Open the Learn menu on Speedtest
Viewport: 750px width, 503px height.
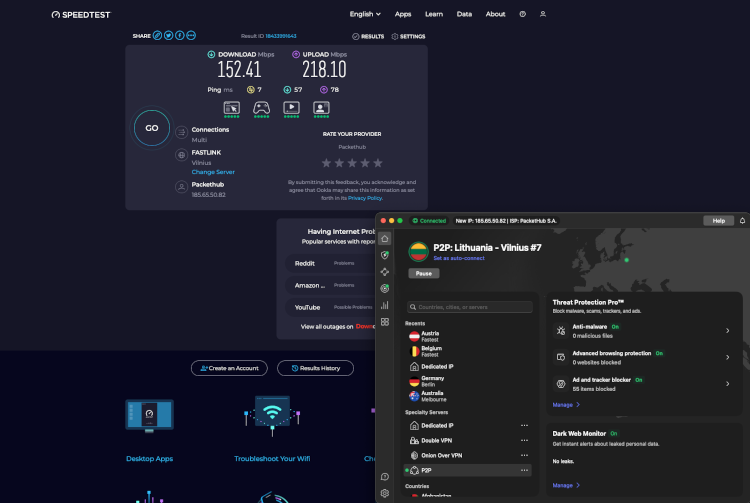[x=434, y=14]
